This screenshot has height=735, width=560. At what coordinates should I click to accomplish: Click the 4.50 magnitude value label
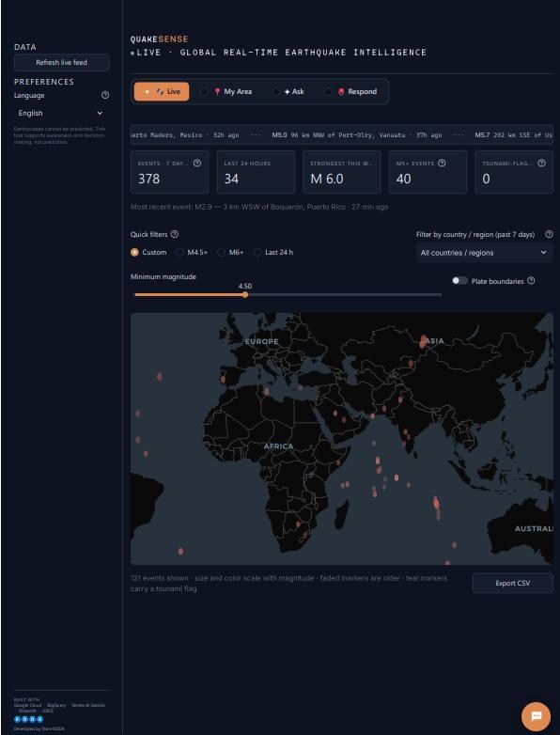point(244,286)
